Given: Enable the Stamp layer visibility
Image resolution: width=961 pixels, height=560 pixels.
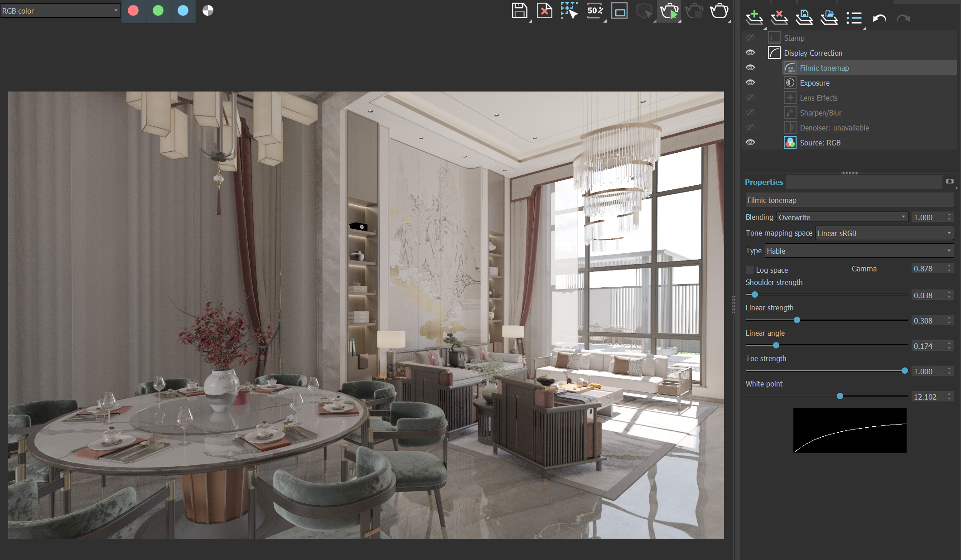Looking at the screenshot, I should 750,38.
